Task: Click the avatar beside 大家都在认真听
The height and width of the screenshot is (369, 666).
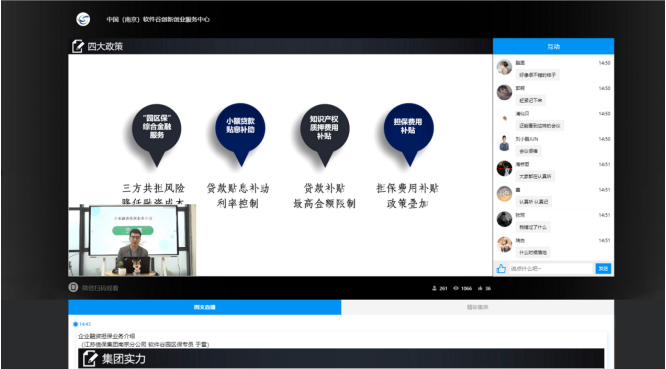Action: click(x=504, y=169)
